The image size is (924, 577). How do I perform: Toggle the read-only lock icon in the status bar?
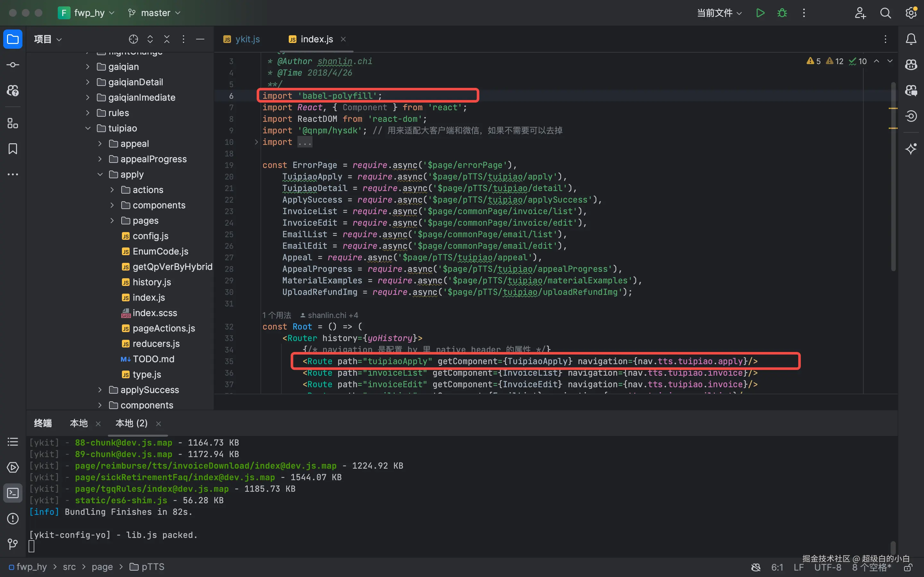pyautogui.click(x=908, y=568)
